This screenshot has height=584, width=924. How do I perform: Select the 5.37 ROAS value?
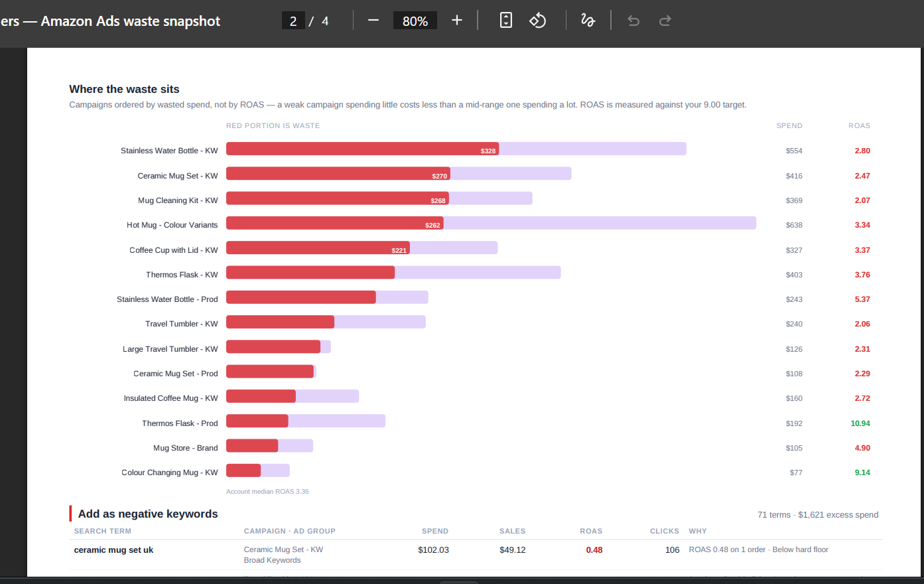pyautogui.click(x=862, y=299)
